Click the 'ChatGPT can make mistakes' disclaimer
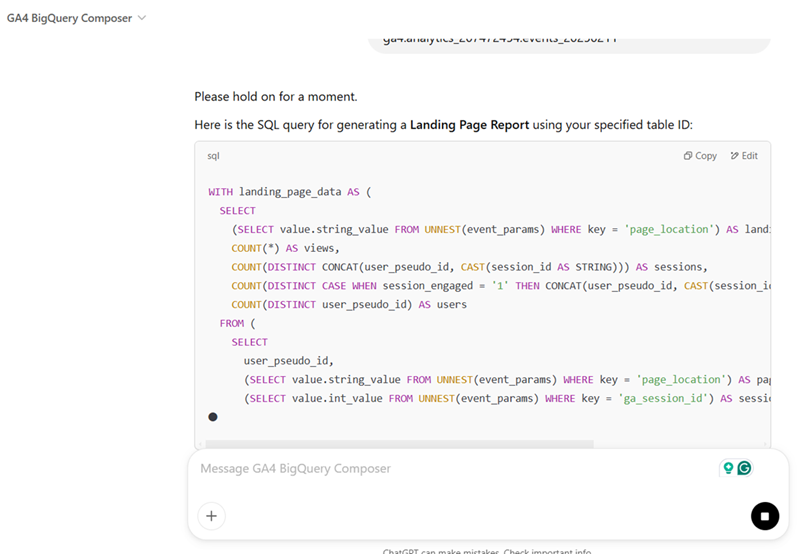Screen dimensions: 800x554 [487, 550]
